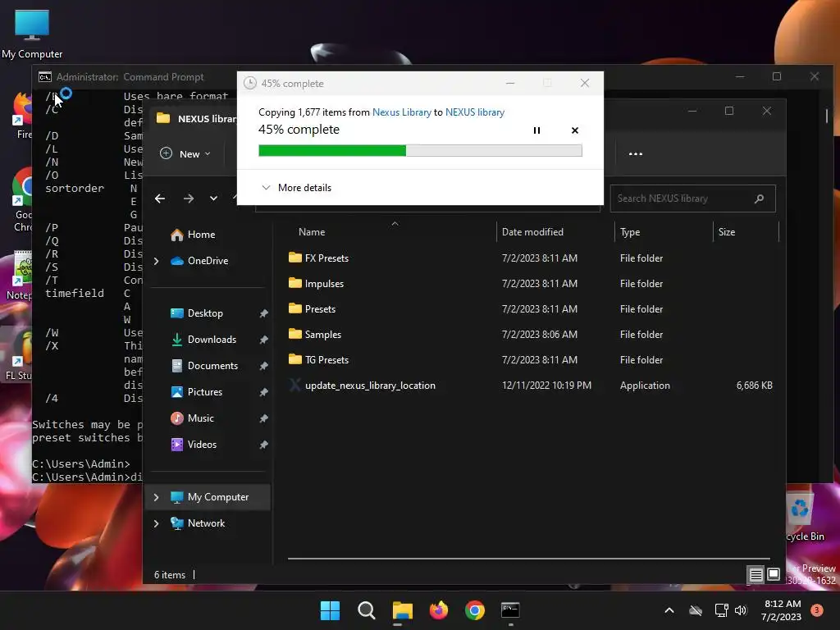
Task: Sort files by Date modified column
Action: pyautogui.click(x=532, y=232)
